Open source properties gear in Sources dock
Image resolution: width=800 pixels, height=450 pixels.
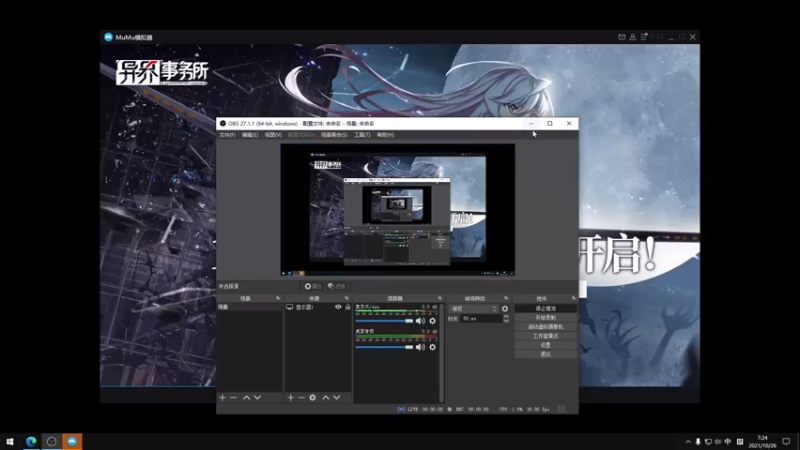click(x=313, y=397)
